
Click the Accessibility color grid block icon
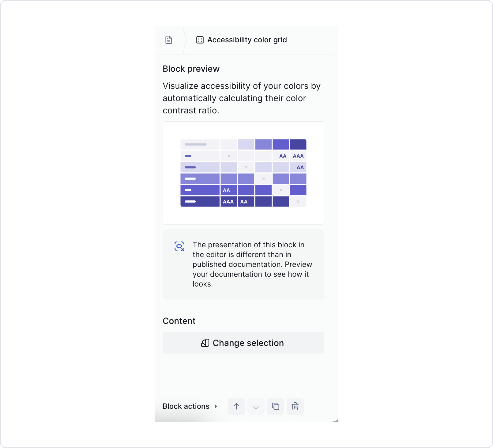tap(200, 40)
